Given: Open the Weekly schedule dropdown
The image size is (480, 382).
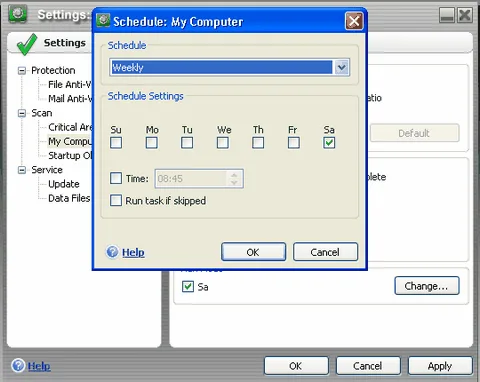Looking at the screenshot, I should pos(229,67).
